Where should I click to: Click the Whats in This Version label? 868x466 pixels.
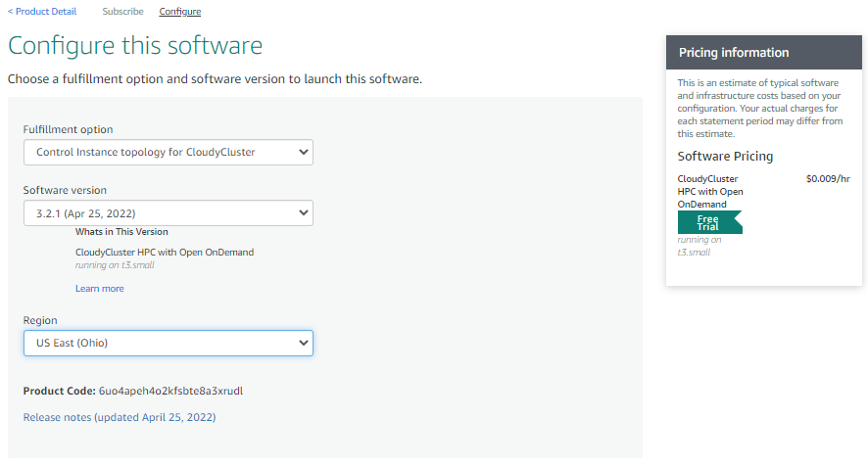click(121, 232)
